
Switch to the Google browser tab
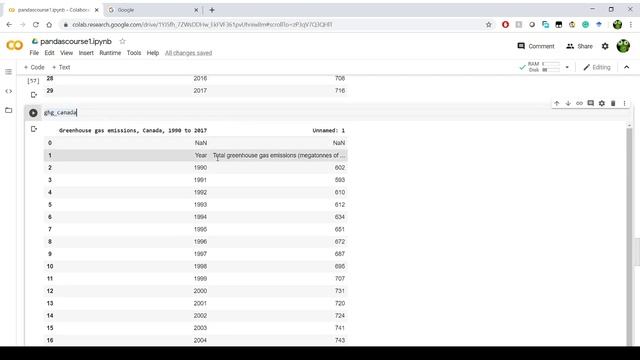point(152,10)
